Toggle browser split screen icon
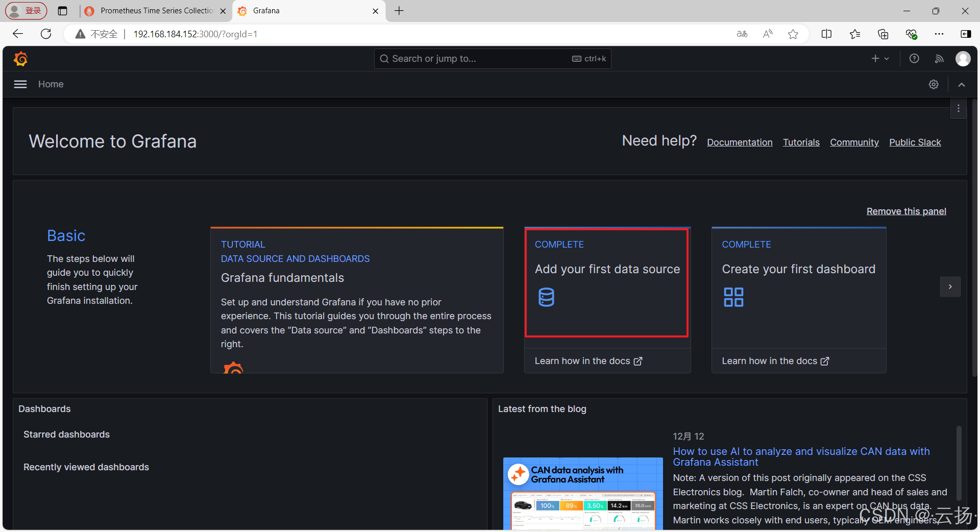 tap(827, 34)
